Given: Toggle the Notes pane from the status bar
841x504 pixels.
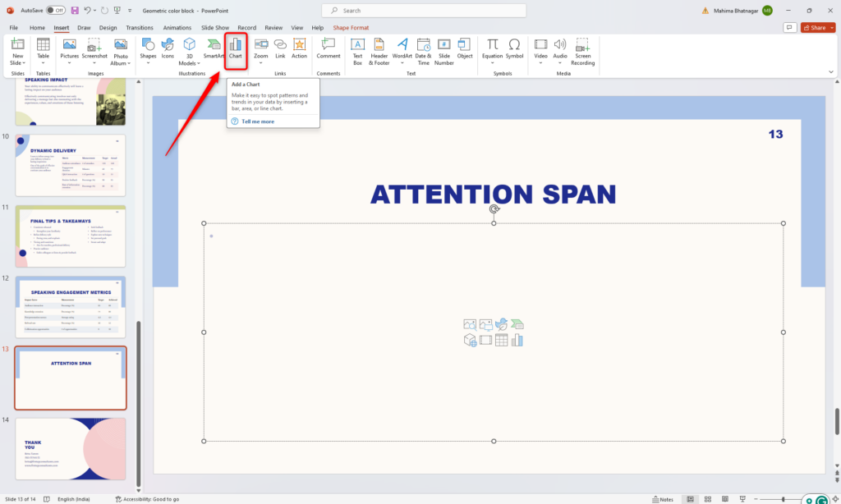Looking at the screenshot, I should tap(662, 497).
